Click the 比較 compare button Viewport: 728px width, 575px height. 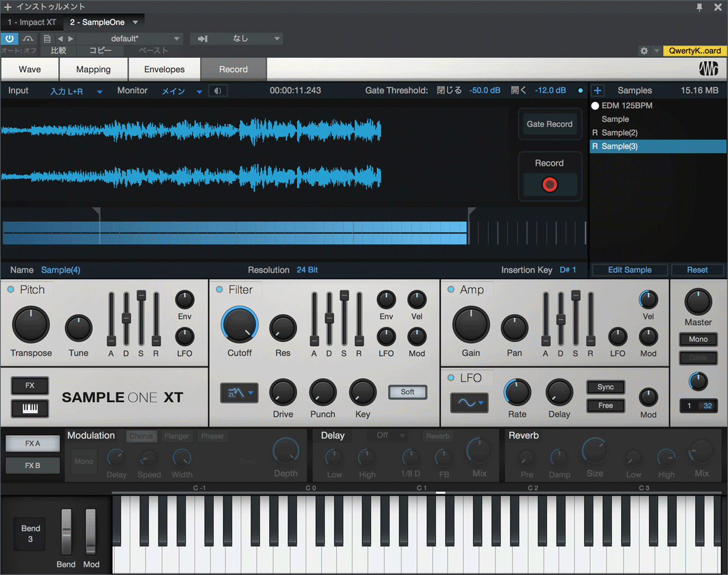pos(59,51)
